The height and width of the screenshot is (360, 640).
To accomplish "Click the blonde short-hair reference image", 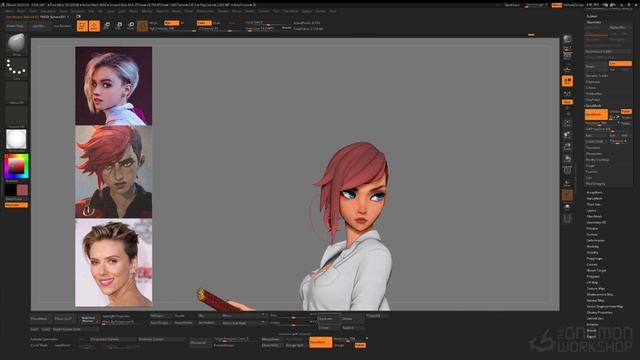I will [113, 86].
